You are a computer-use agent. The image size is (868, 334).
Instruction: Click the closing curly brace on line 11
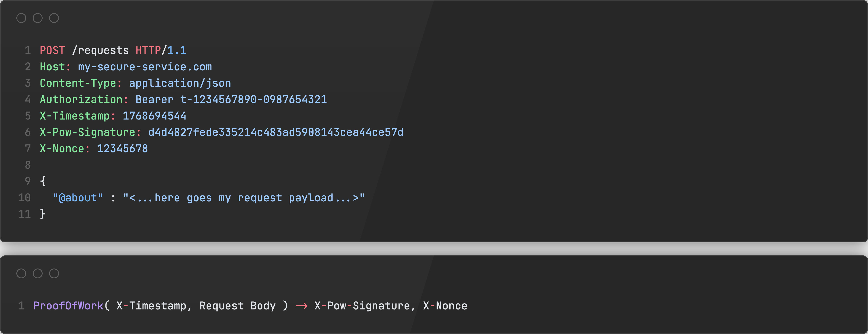43,214
